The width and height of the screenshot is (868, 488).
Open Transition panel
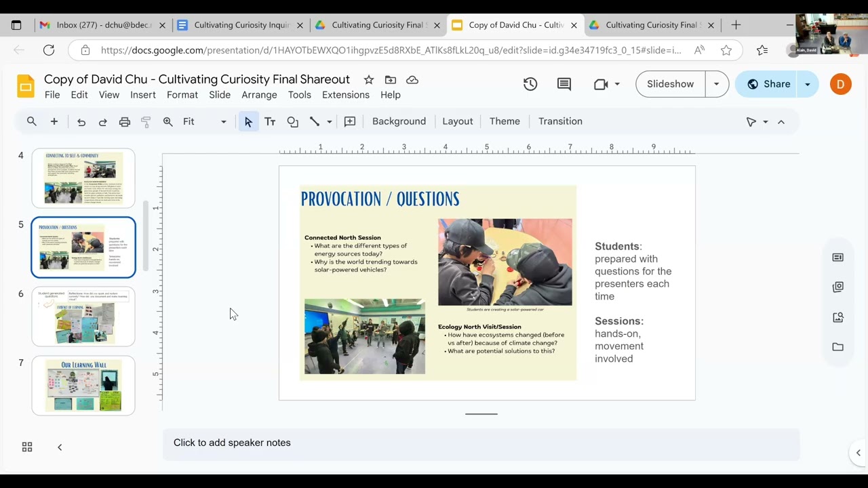click(x=560, y=121)
